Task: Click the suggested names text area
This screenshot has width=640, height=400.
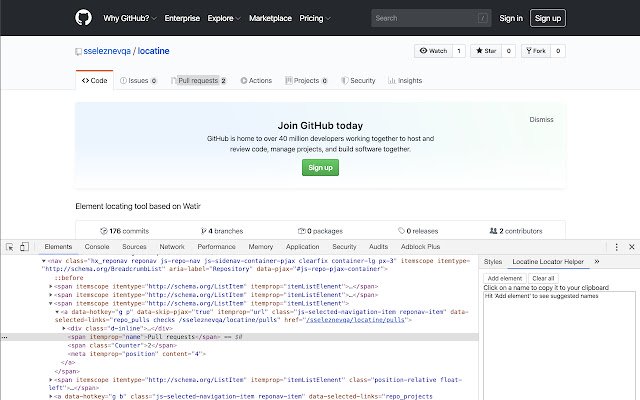Action: [559, 345]
